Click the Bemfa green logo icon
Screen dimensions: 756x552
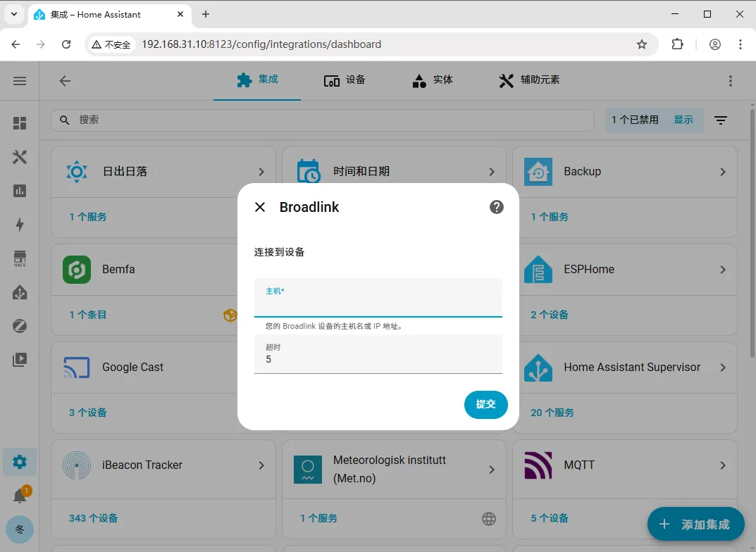click(x=77, y=269)
